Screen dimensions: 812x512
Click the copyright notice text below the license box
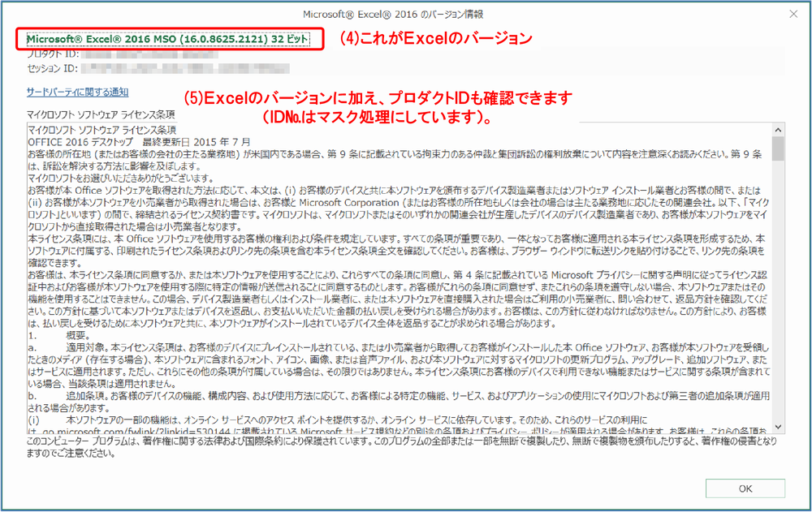point(401,447)
